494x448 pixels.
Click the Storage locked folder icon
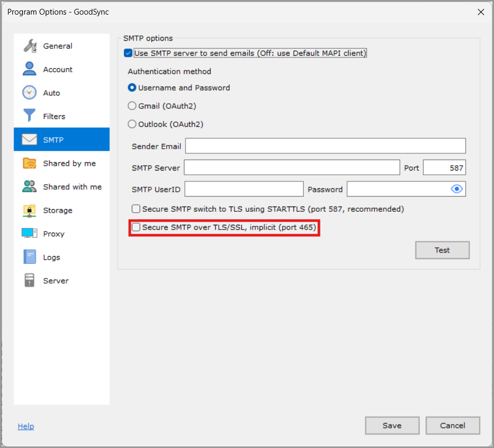coord(30,210)
